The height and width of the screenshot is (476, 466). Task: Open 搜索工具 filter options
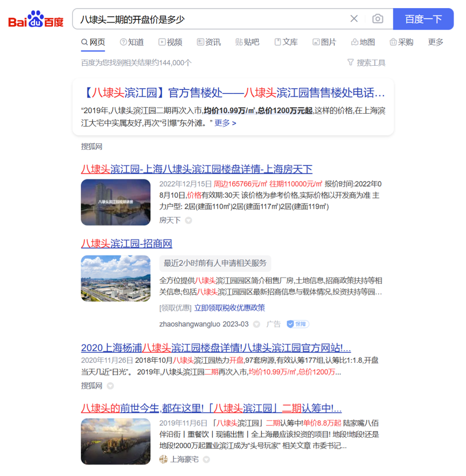pyautogui.click(x=366, y=63)
